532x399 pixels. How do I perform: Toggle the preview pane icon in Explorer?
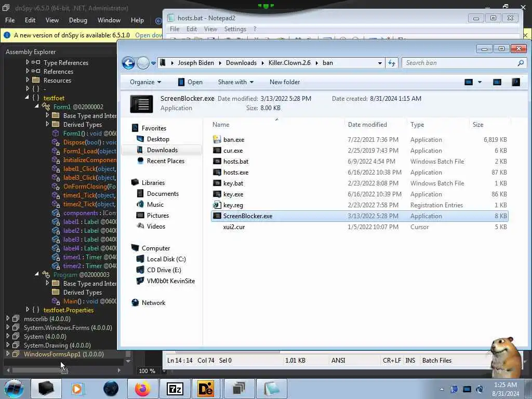click(497, 82)
